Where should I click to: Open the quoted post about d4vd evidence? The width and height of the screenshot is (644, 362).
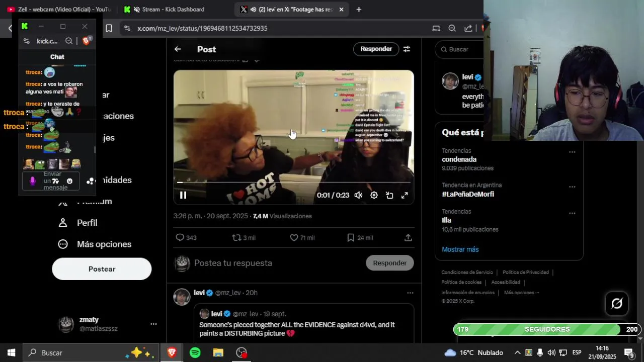304,324
